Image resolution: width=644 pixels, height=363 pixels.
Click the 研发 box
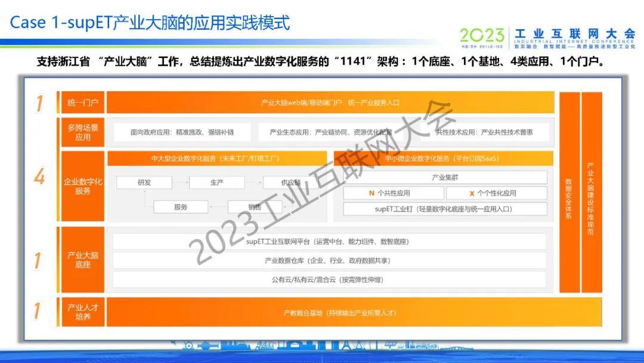(x=144, y=183)
